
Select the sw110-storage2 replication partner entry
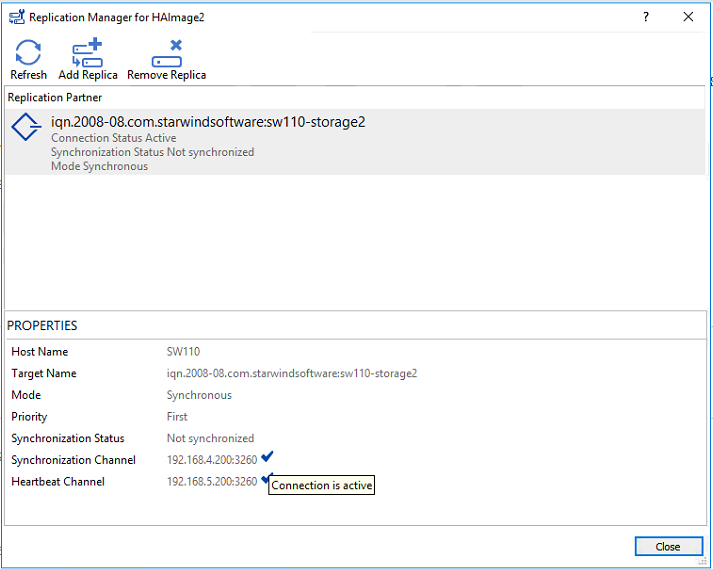coord(355,142)
